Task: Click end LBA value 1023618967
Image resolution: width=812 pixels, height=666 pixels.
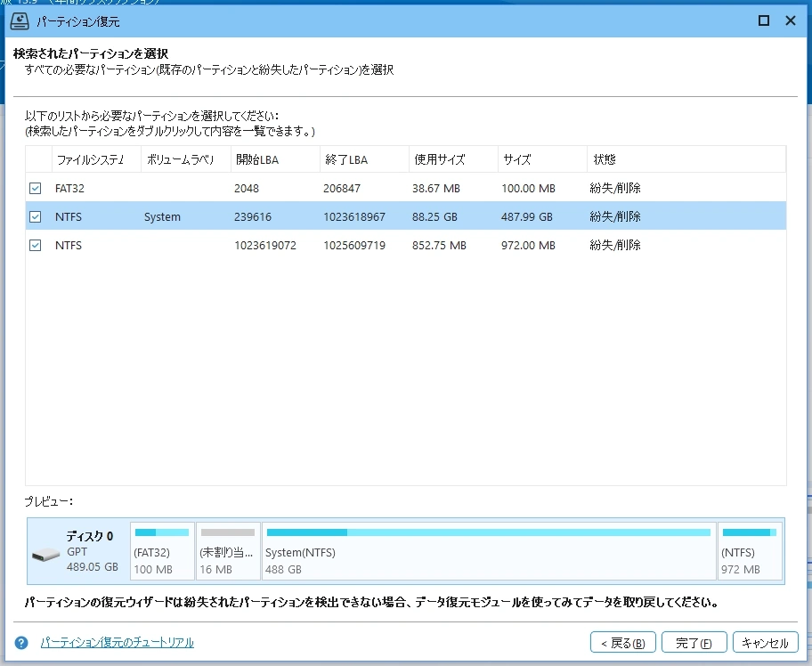Action: (x=354, y=217)
